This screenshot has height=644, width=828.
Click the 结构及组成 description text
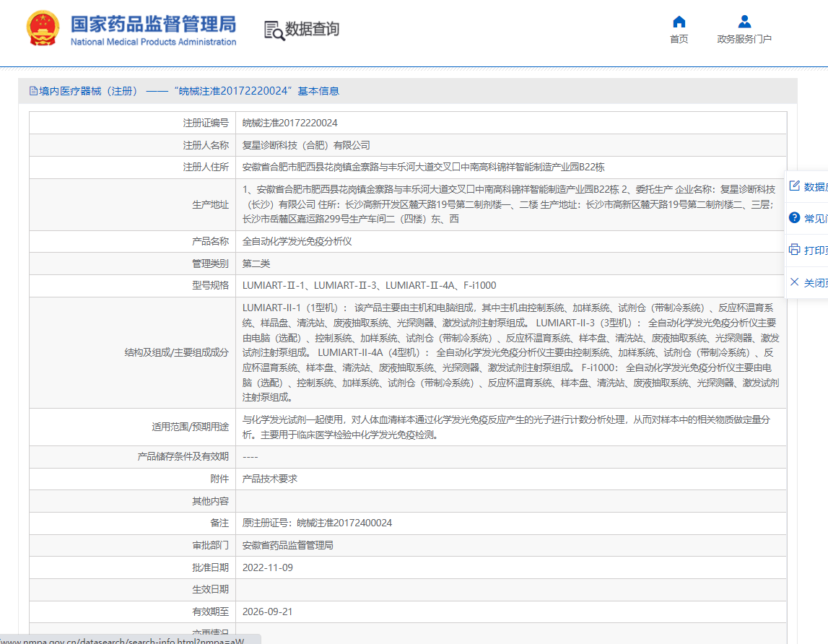[510, 352]
